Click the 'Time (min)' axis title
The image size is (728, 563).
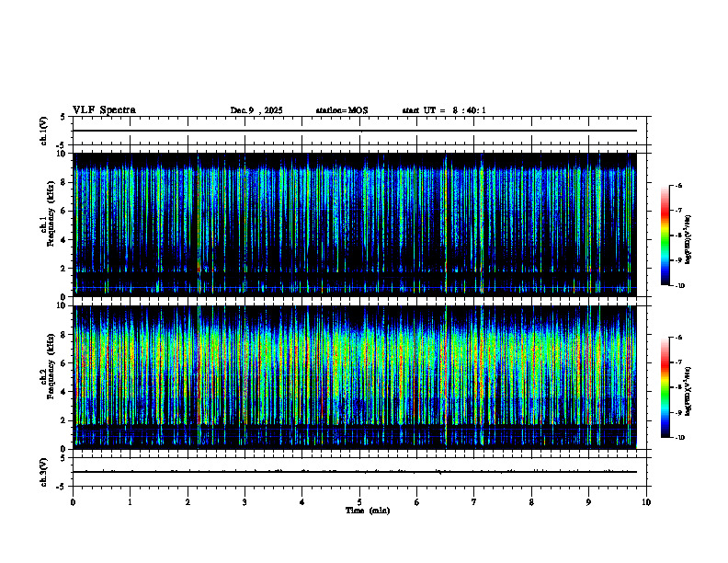368,511
